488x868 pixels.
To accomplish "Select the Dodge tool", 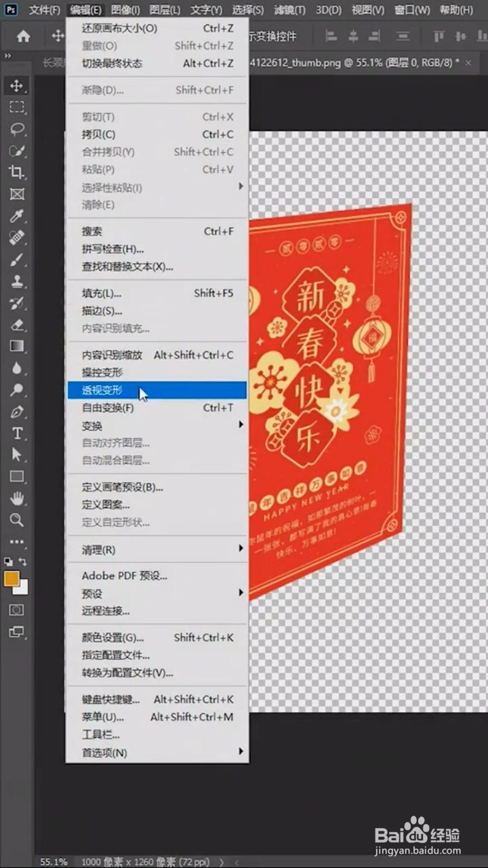I will tap(17, 389).
